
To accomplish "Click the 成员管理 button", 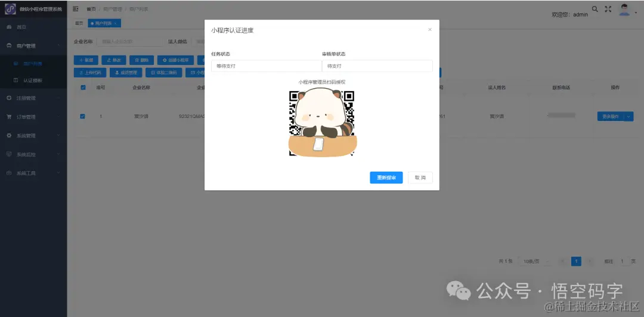I will (x=126, y=73).
